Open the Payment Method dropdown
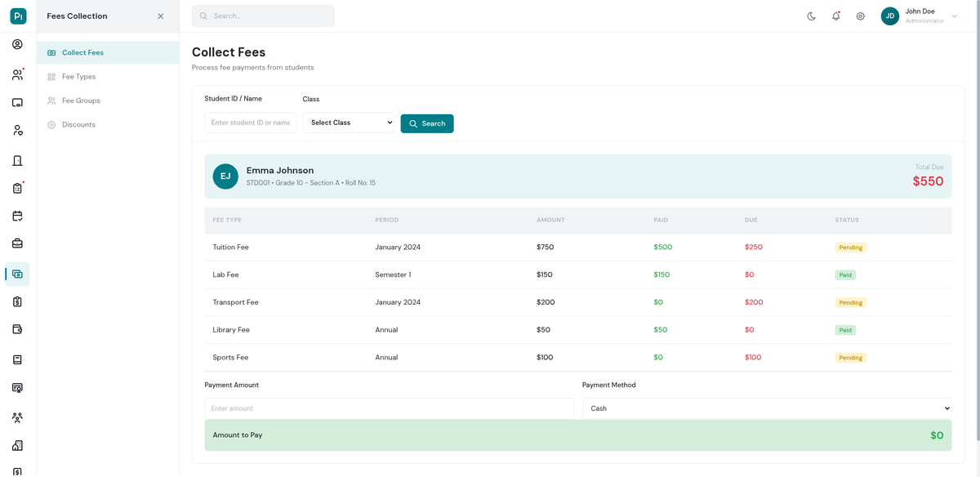 pos(767,408)
